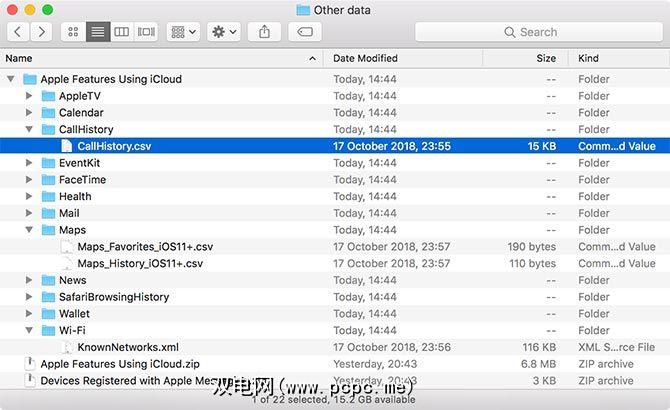The height and width of the screenshot is (410, 670).
Task: Select the Wallet folder icon
Action: pyautogui.click(x=48, y=313)
